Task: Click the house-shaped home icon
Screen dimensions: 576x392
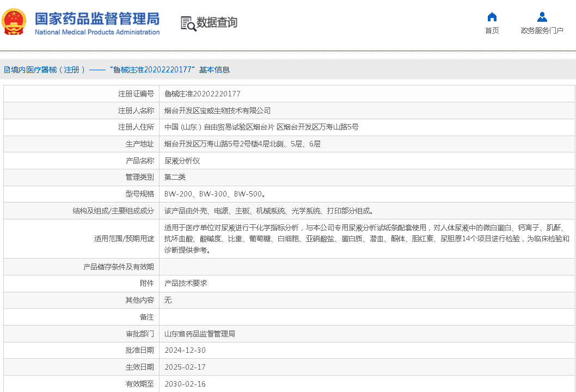Action: tap(492, 17)
